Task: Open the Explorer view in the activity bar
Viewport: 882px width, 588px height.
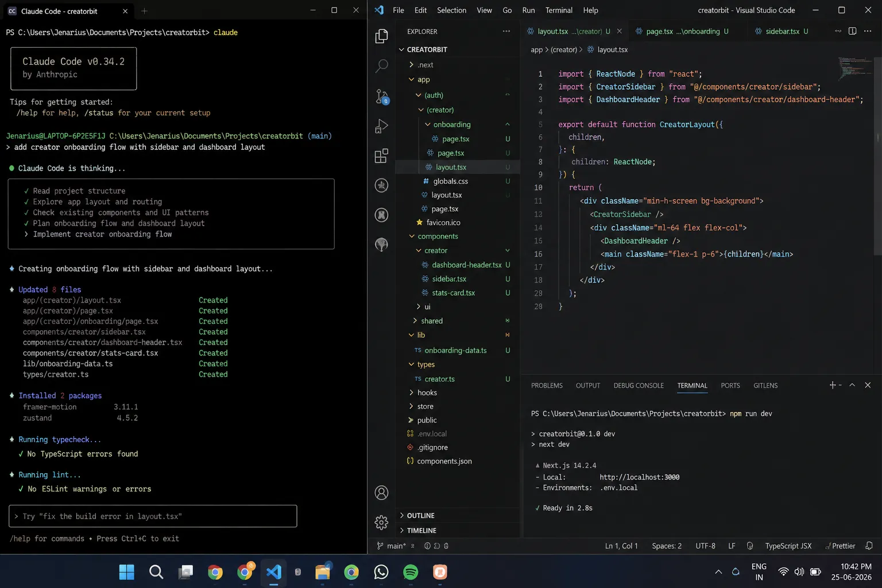Action: pos(381,36)
